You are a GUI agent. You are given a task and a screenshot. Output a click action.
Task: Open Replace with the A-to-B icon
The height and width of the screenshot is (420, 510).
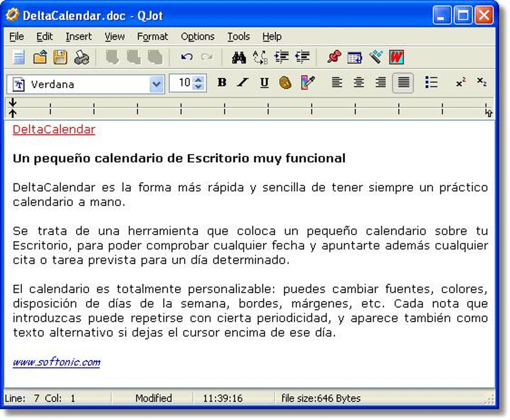[260, 57]
